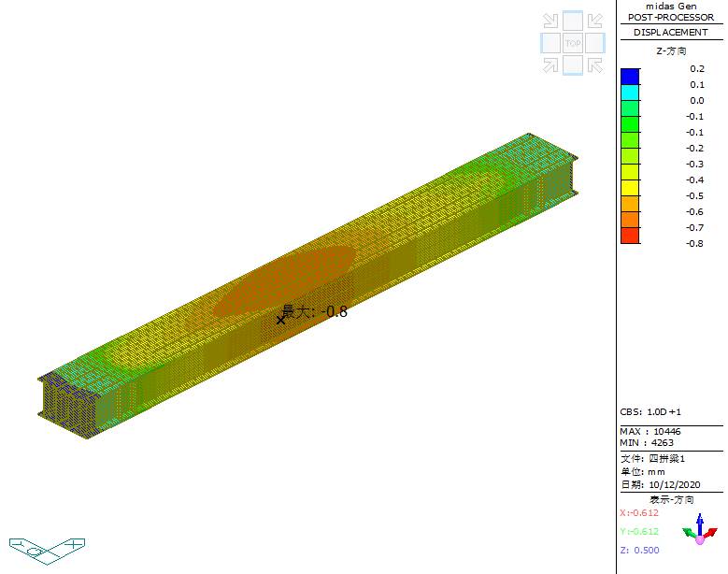
Task: Click the XYZ axis triad icon
Action: click(699, 529)
